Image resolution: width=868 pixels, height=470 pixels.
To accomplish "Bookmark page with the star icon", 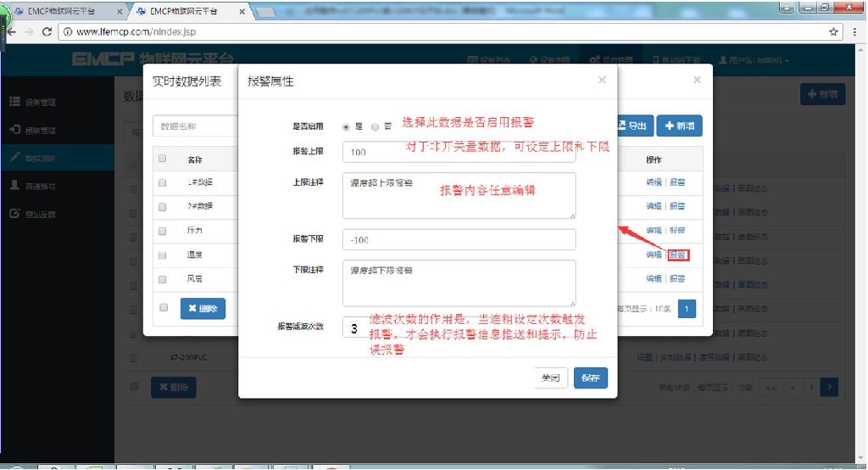I will (833, 31).
